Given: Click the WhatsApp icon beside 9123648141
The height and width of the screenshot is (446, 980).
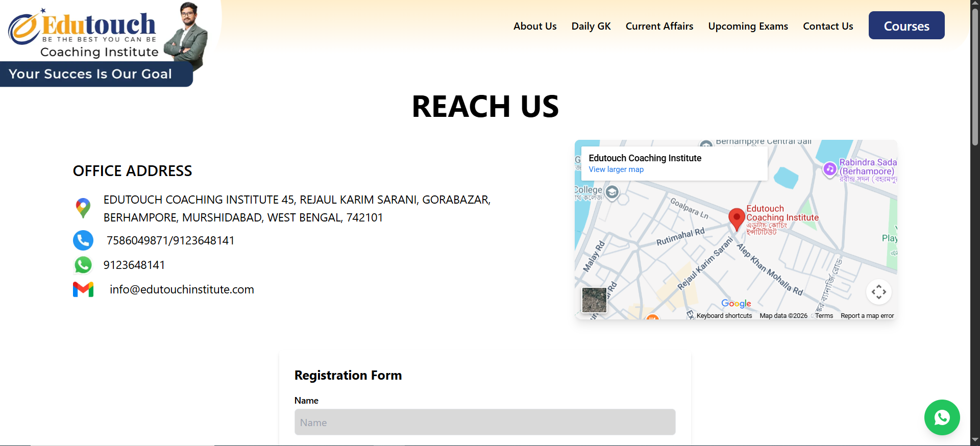Looking at the screenshot, I should [83, 265].
